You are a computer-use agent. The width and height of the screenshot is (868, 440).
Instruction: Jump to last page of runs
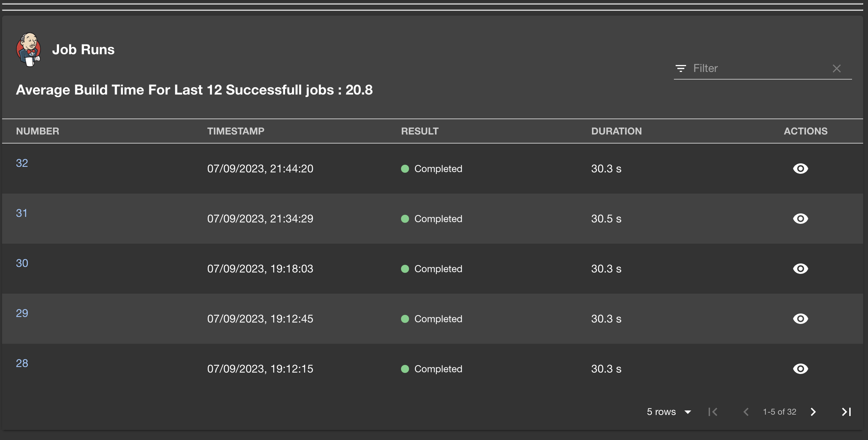tap(846, 412)
